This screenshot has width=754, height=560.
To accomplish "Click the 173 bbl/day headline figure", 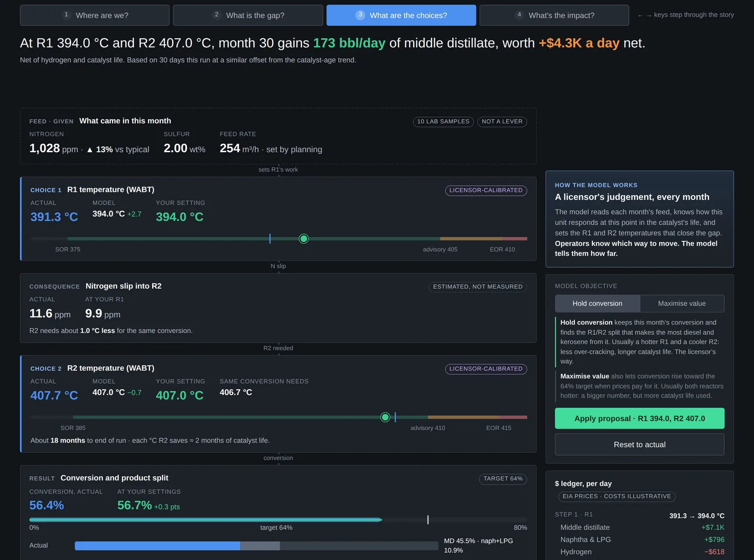I will (x=349, y=43).
